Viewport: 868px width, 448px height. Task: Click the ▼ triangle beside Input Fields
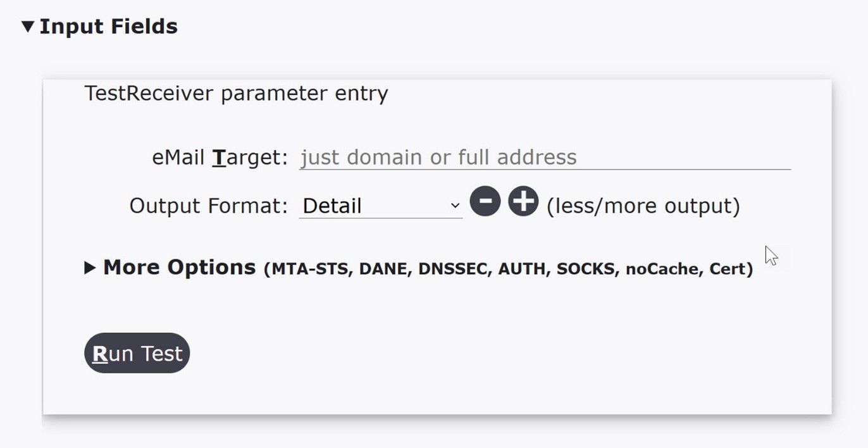tap(28, 26)
